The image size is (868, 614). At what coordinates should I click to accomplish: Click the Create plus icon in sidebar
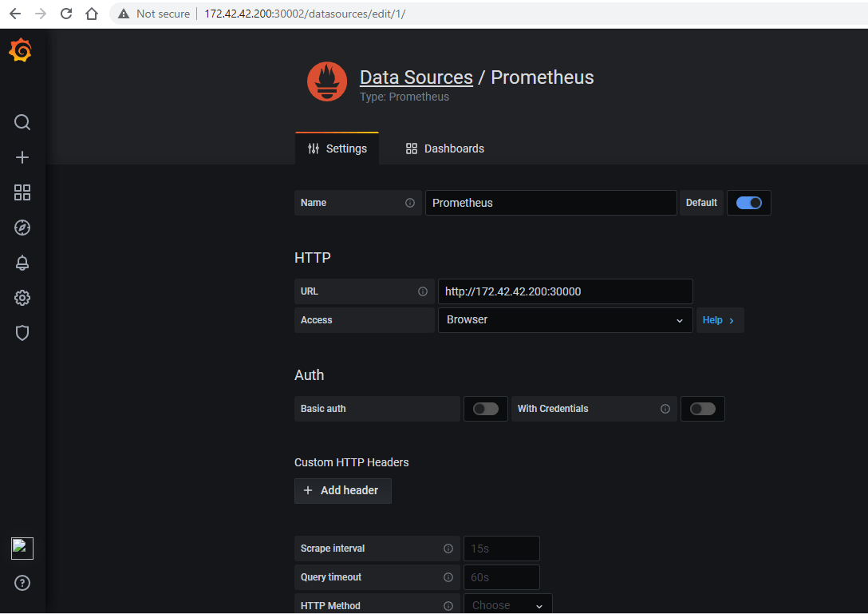pos(22,157)
